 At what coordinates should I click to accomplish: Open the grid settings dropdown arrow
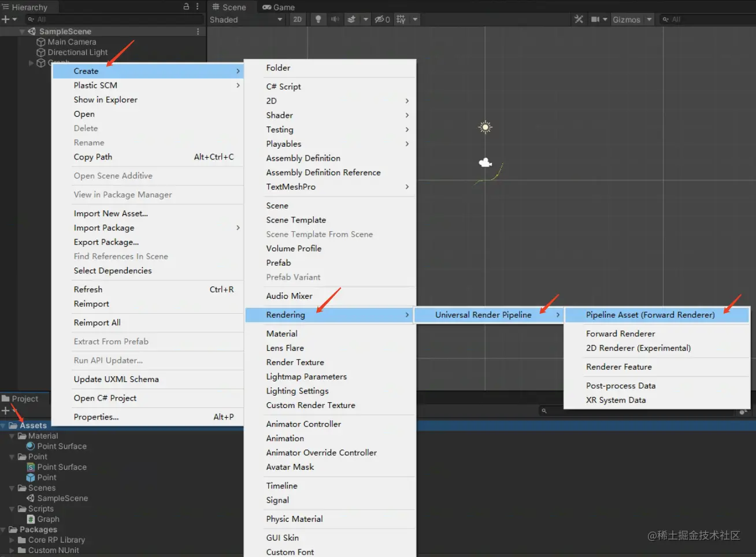(x=415, y=20)
